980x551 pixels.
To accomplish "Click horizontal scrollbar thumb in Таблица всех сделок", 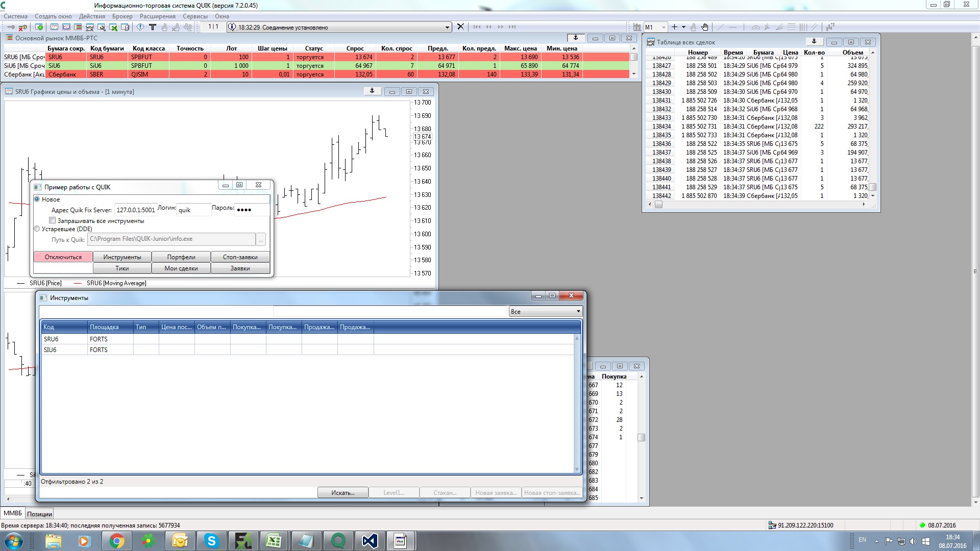I will 659,205.
